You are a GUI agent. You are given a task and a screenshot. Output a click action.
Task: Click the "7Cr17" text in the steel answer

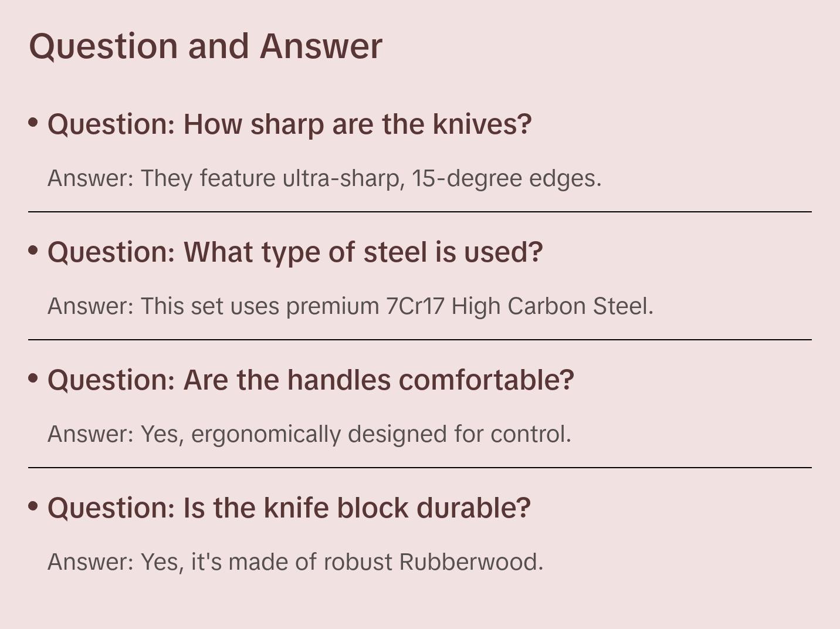[x=415, y=306]
